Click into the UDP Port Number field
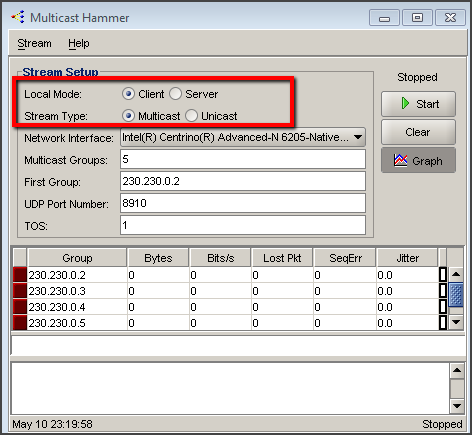This screenshot has height=435, width=472. tap(243, 203)
